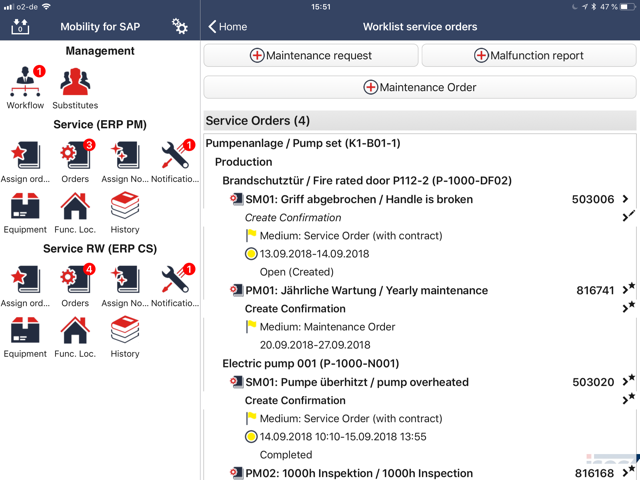Select PM02: 1000h Inspektion / 1000h Inspection

(x=359, y=473)
